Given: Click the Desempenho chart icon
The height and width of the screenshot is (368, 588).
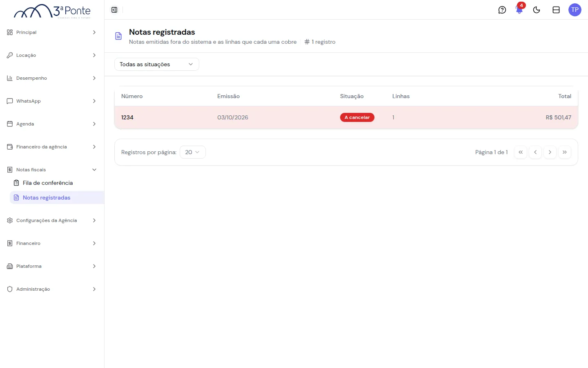Looking at the screenshot, I should (10, 78).
